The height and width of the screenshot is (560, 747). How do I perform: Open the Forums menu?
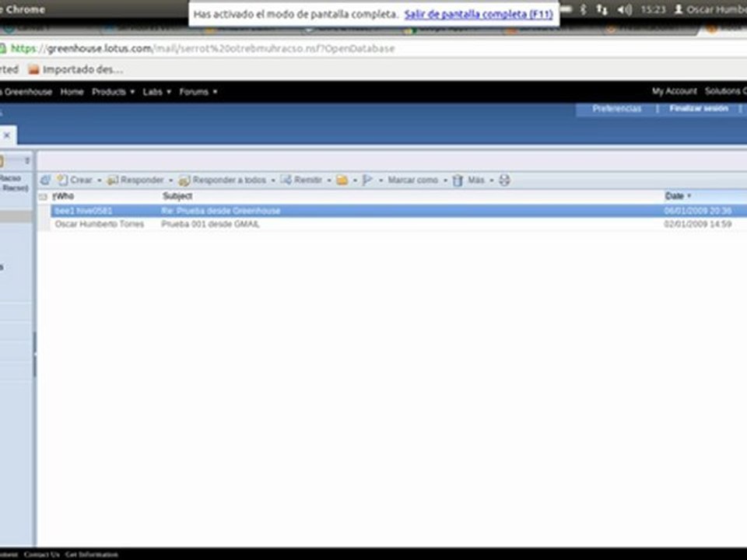tap(198, 92)
